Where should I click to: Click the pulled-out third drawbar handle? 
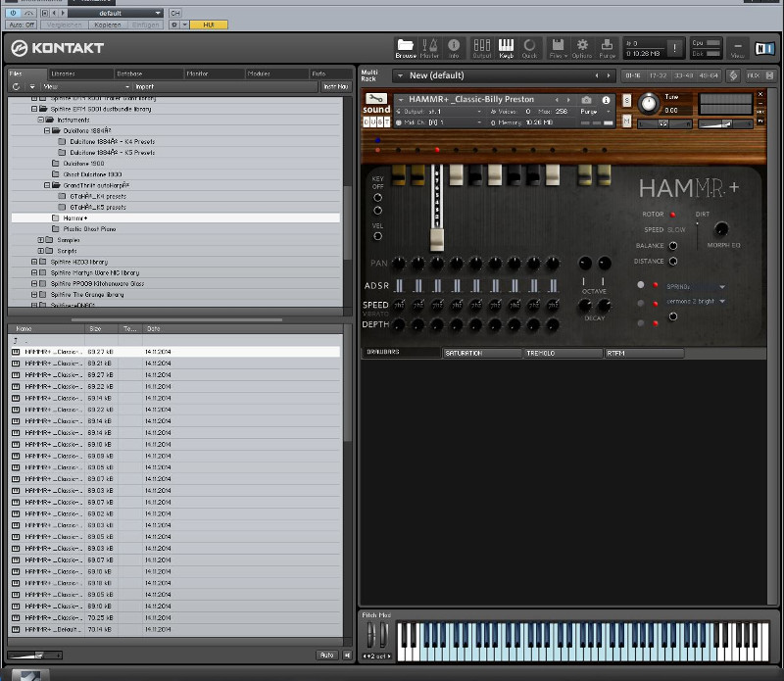[436, 240]
